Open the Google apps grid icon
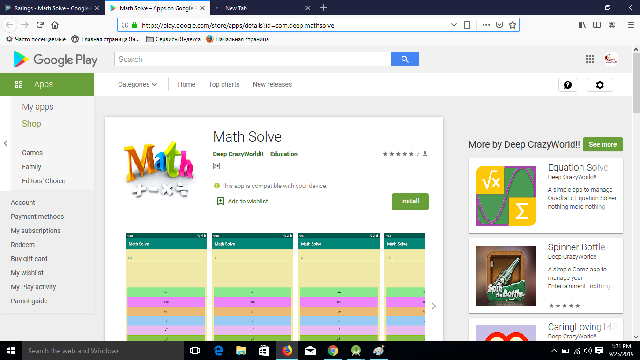 (590, 59)
